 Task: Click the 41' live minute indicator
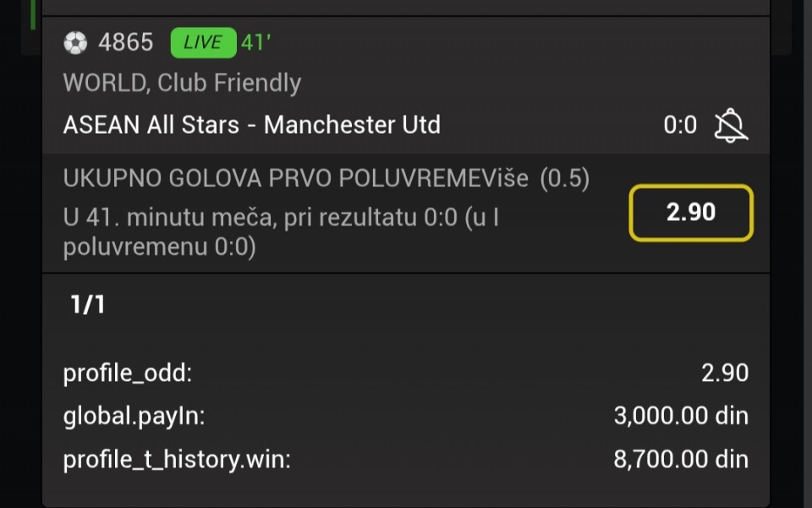(255, 42)
